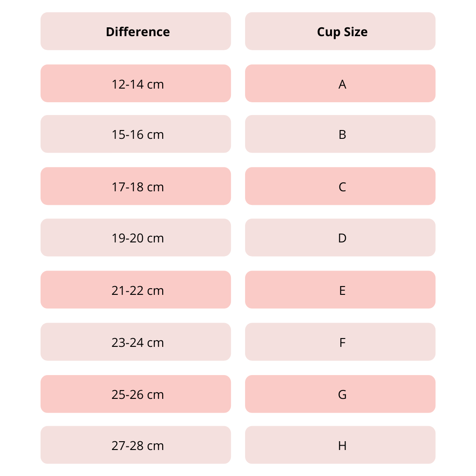Screen dimensions: 476x476
Task: Click the text reading 23-24 cm
Action: pyautogui.click(x=138, y=342)
